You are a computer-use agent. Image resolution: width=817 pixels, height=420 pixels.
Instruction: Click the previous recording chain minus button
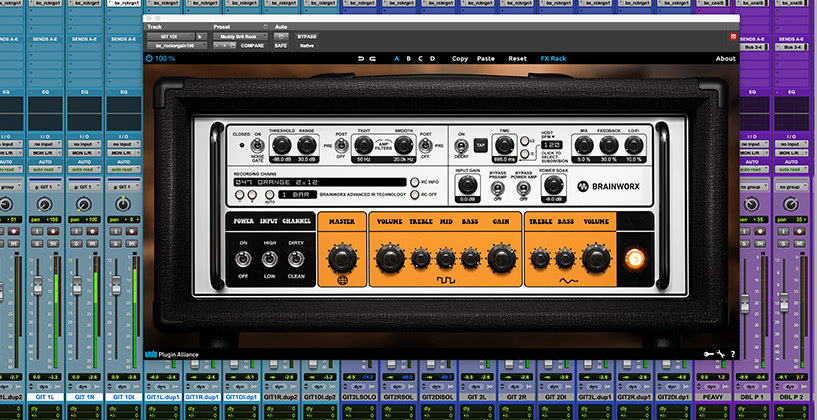click(240, 195)
